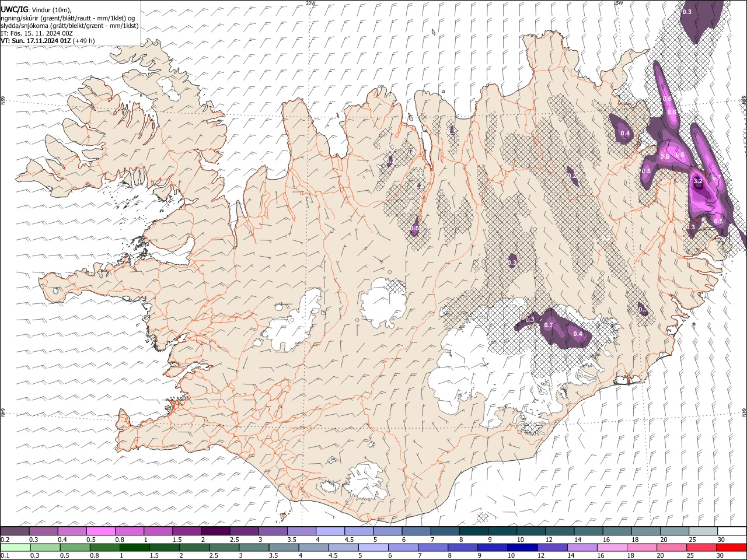Click the 1–1.5 dark green lower legend swatch

(x=135, y=547)
